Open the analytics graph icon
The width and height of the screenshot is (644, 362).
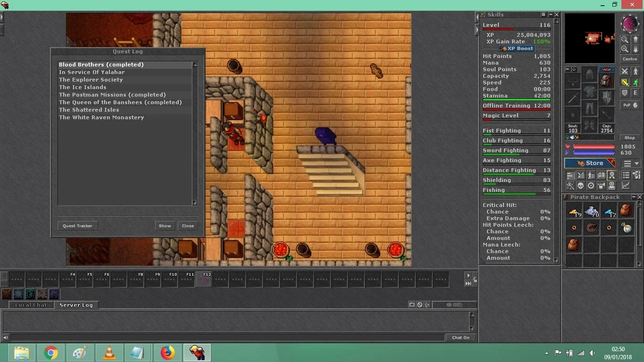tap(626, 186)
